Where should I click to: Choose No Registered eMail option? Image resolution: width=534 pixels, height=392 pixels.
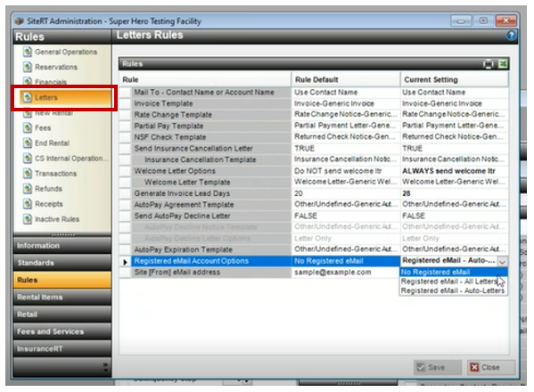453,273
